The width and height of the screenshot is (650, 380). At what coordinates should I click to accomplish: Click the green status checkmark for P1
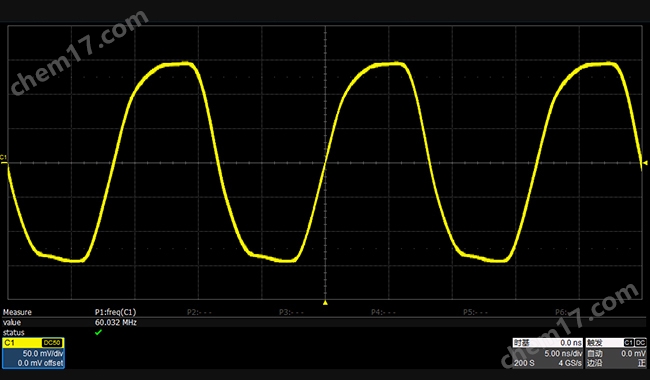(x=98, y=332)
